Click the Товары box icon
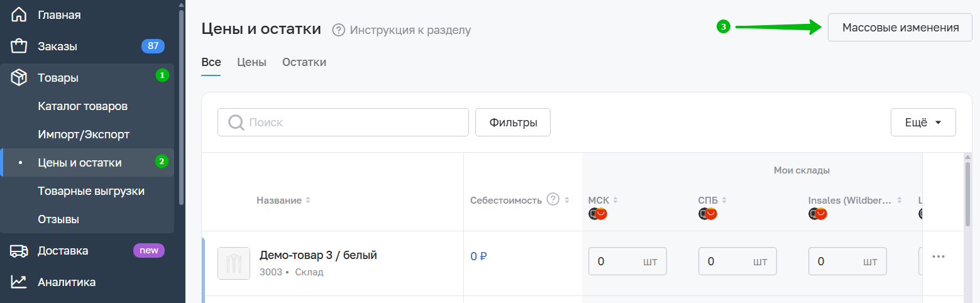The image size is (980, 303). [x=19, y=78]
